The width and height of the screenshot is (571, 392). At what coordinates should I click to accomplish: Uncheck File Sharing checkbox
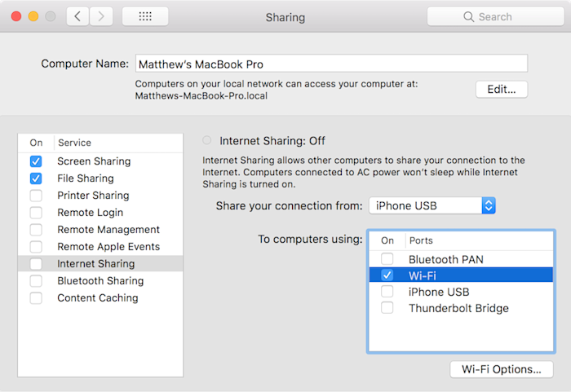tap(36, 178)
